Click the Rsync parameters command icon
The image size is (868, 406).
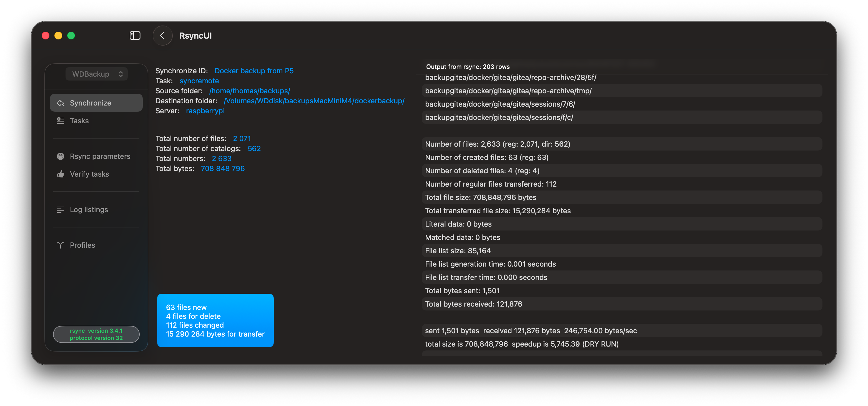(x=60, y=156)
